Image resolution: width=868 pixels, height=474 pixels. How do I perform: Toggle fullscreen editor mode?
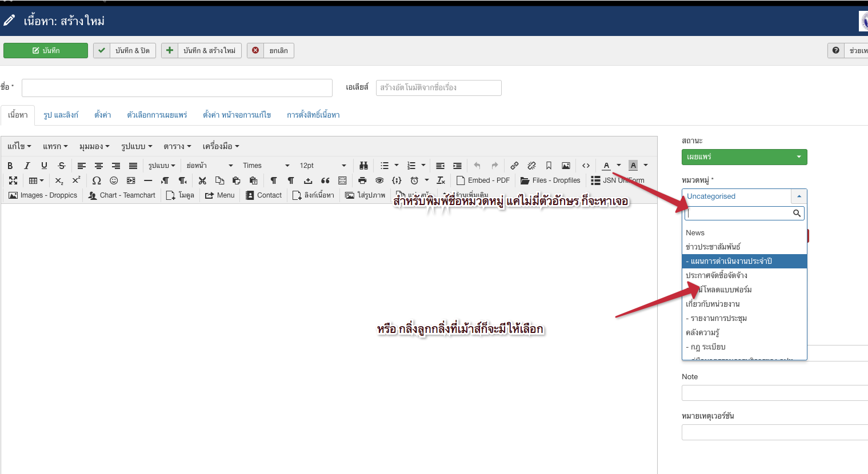pos(13,180)
